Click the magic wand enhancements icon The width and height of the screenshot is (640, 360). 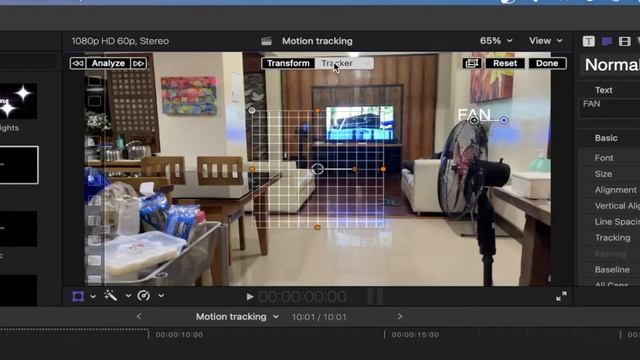111,296
